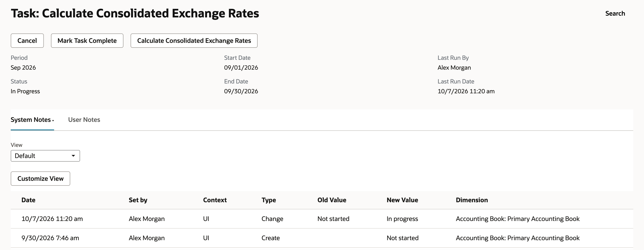
Task: Click the Old Value cell 'Not started'
Action: (x=333, y=219)
